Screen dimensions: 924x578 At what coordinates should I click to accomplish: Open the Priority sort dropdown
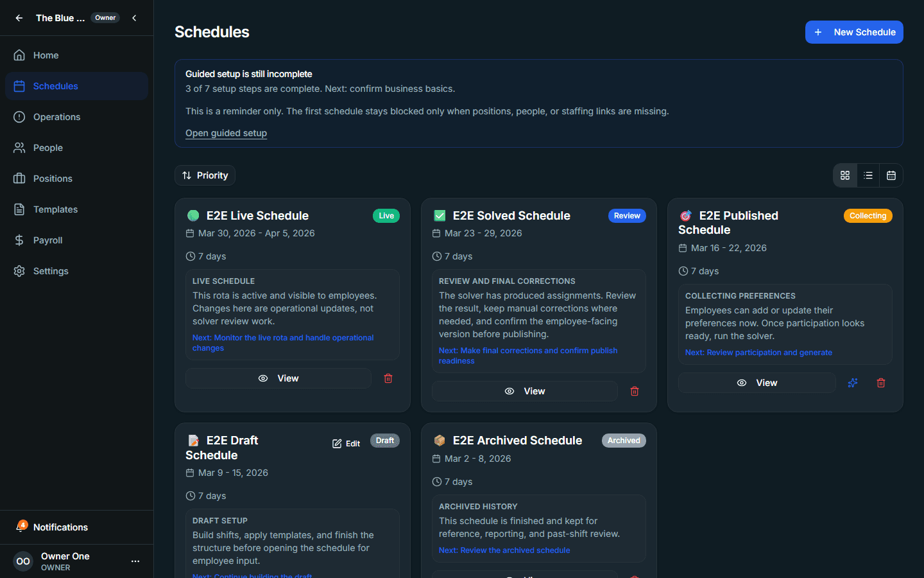205,175
